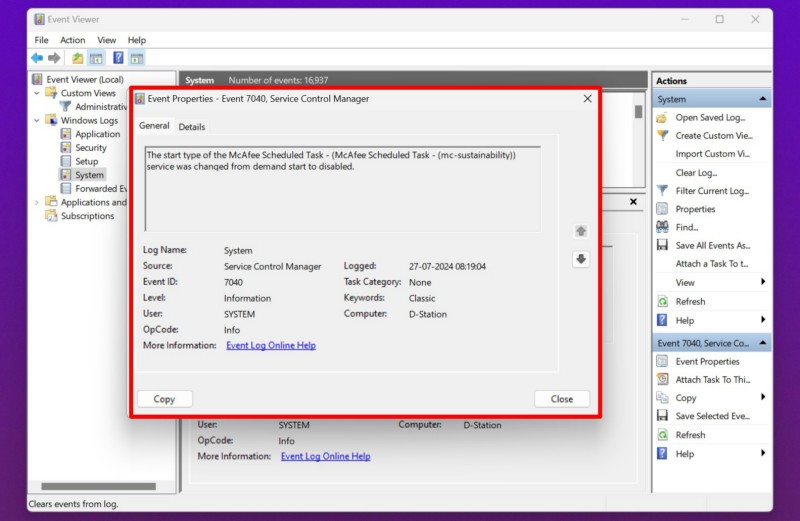Click the Close button in Event Properties
Image resolution: width=800 pixels, height=521 pixels.
[x=562, y=399]
